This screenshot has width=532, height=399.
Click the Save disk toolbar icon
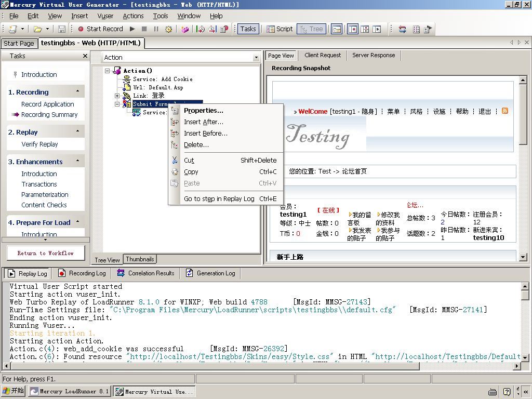click(62, 29)
